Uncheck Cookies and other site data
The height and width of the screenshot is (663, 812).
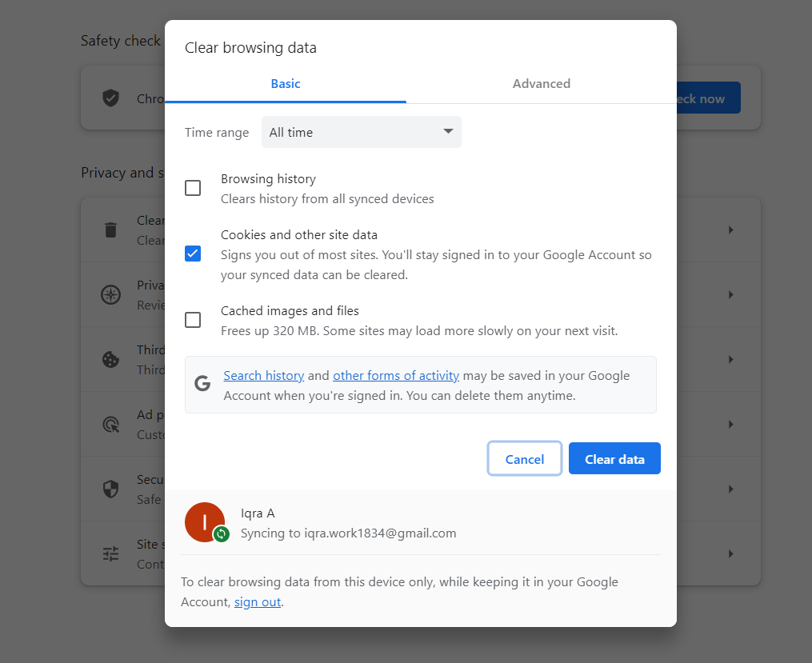click(193, 254)
